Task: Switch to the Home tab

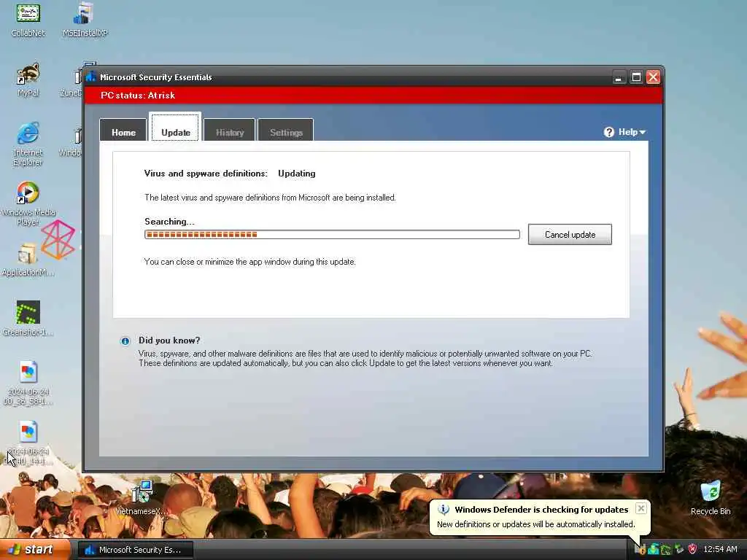Action: point(123,130)
